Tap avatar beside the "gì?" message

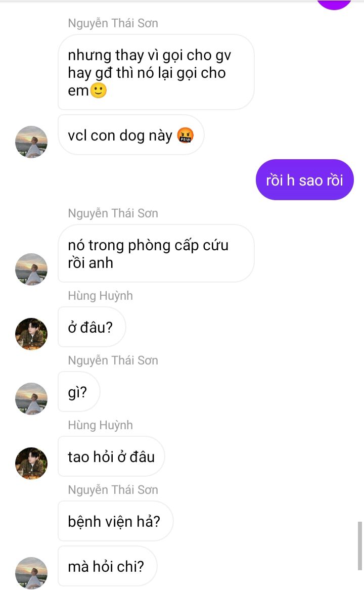point(31,399)
